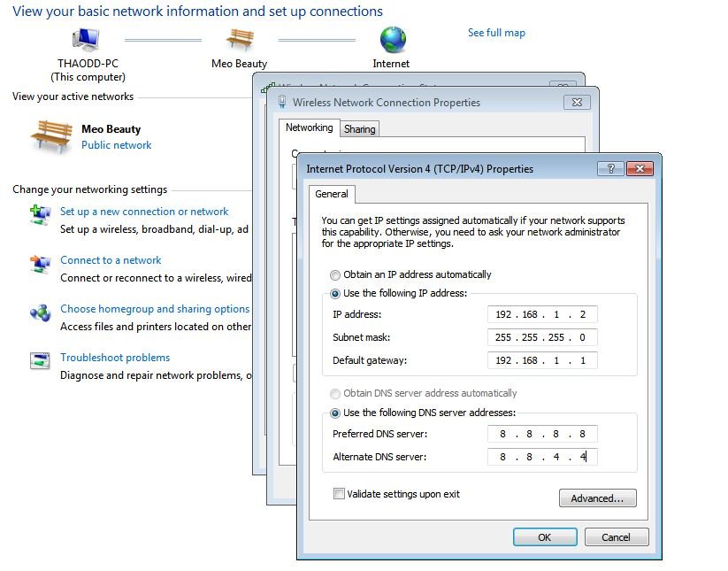
Task: Switch to the Sharing tab
Action: [x=359, y=129]
